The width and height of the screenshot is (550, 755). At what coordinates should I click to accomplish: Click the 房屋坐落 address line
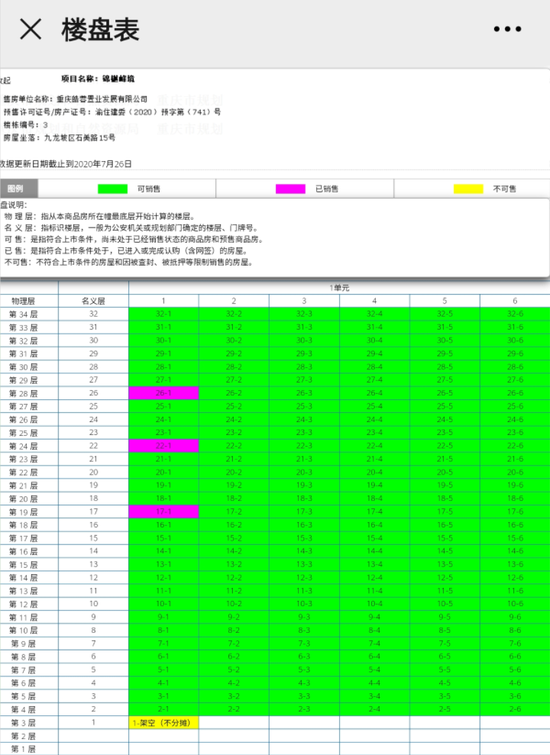(59, 138)
